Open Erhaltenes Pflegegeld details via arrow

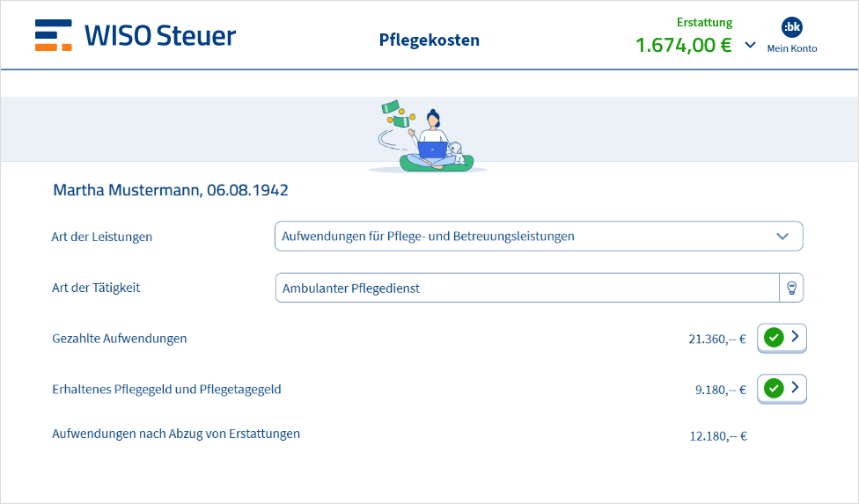click(795, 388)
